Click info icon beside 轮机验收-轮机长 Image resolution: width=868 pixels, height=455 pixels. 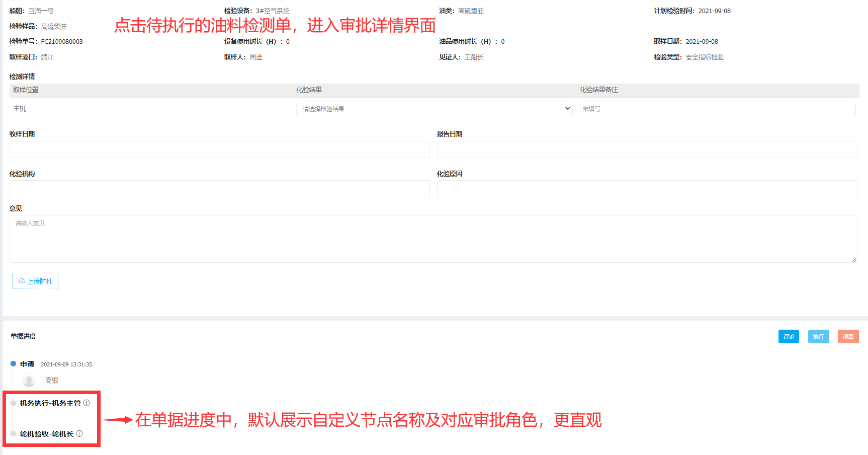[79, 434]
